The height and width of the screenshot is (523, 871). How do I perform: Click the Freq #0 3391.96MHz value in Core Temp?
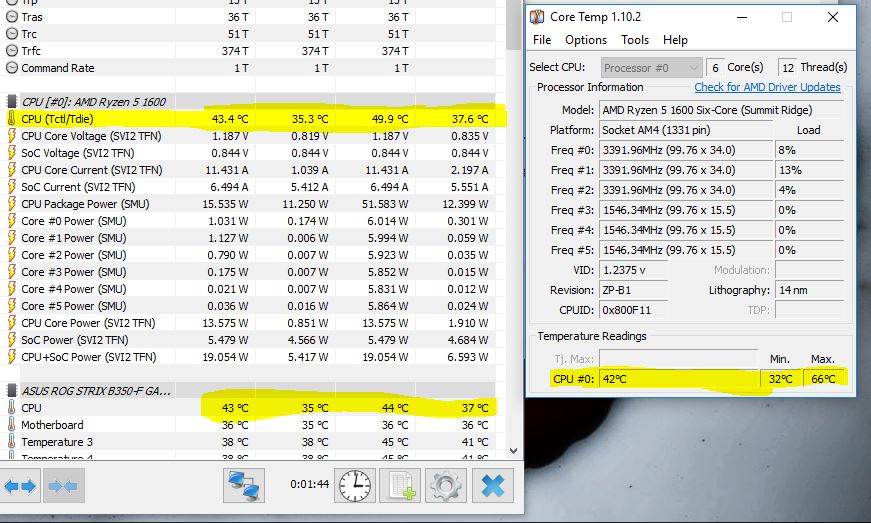pos(686,150)
